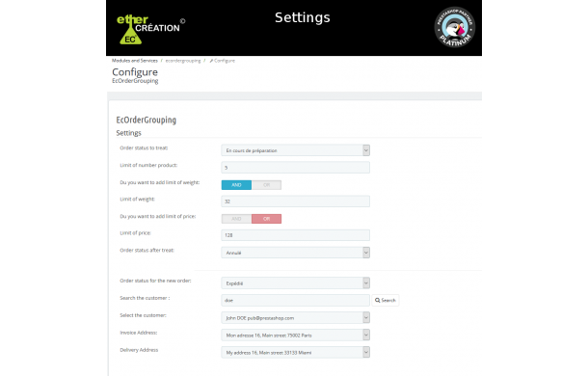Click the 'Limit of weight:' label
Viewport: 588px width, 376px height.
click(137, 199)
